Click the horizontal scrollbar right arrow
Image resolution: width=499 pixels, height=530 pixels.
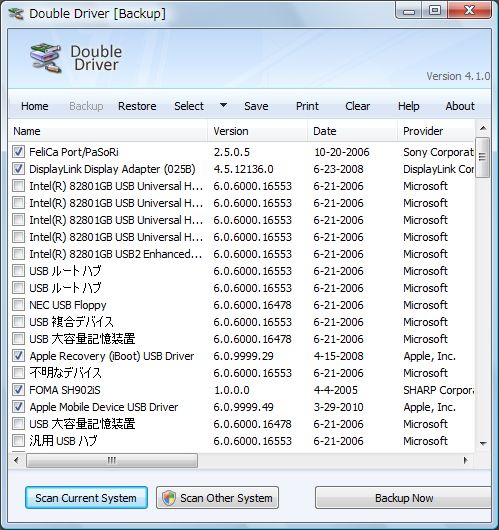coord(466,460)
